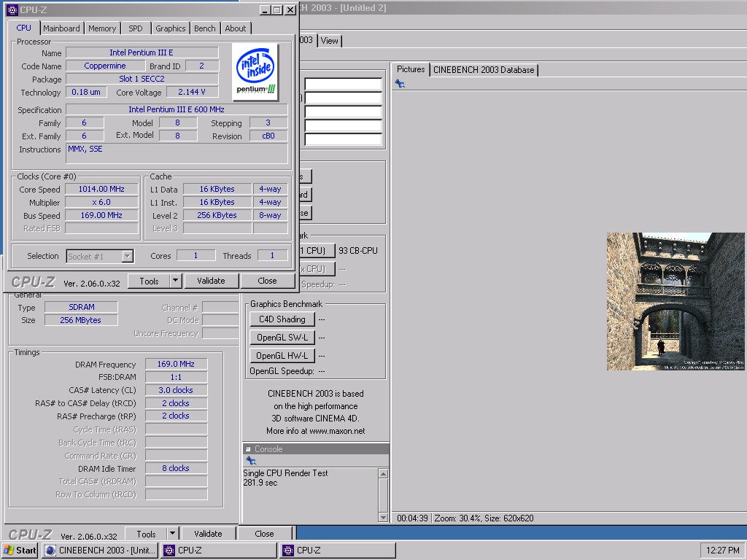Click the 12:27 PM system clock
The height and width of the screenshot is (560, 747).
(x=722, y=550)
